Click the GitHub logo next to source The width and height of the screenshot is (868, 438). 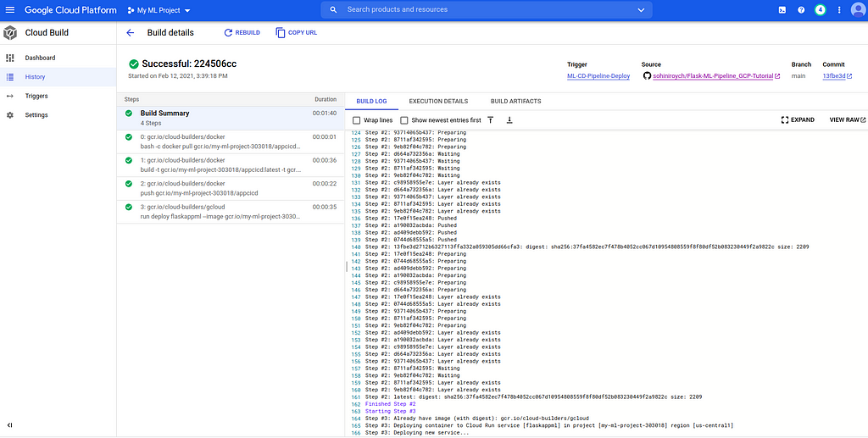pos(647,75)
